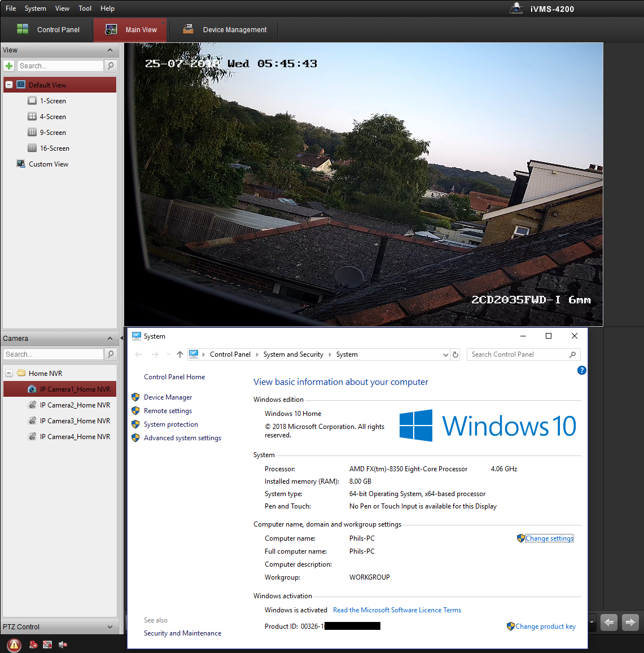This screenshot has width=644, height=653.
Task: Select IP Camera2_Home NVR in camera list
Action: (x=75, y=405)
